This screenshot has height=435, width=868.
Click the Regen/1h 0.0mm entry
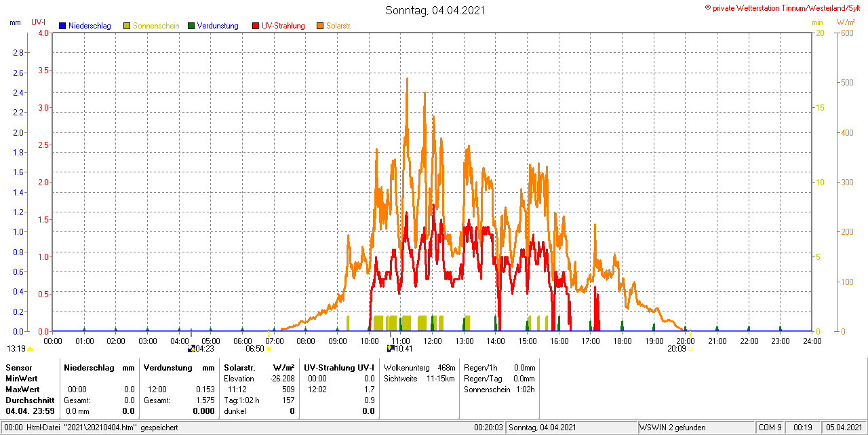point(500,367)
